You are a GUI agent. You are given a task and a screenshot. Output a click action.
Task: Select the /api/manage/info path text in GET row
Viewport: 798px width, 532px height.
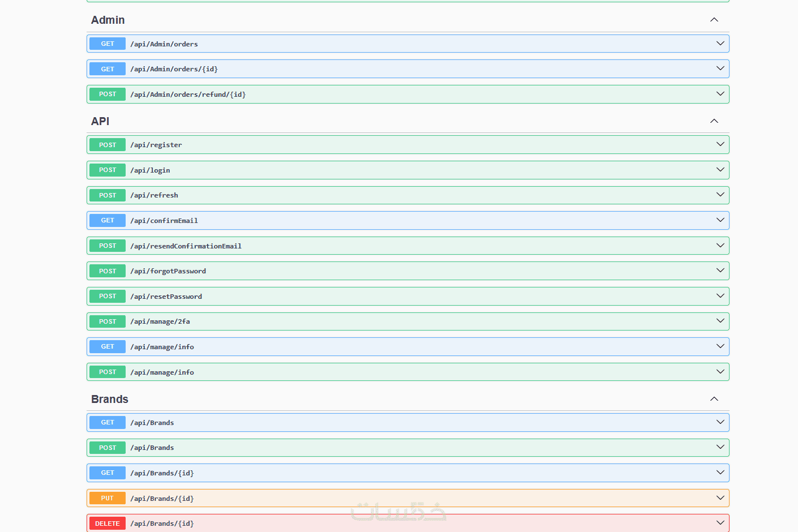[x=162, y=347]
